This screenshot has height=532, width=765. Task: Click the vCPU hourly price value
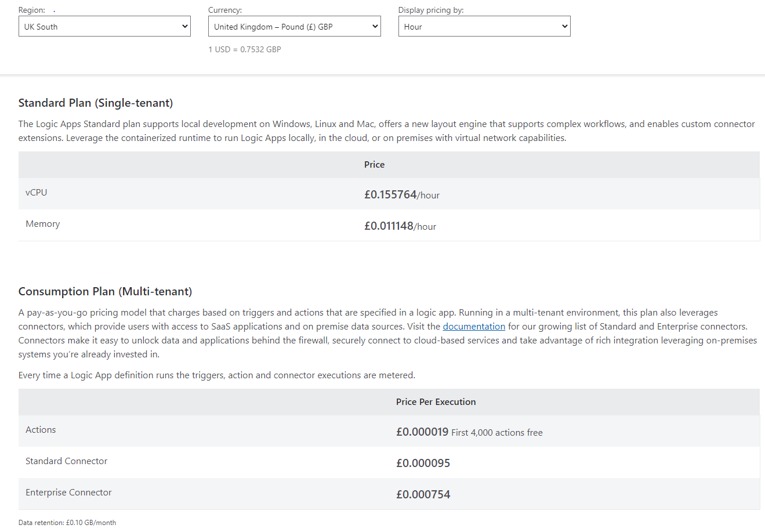(401, 195)
